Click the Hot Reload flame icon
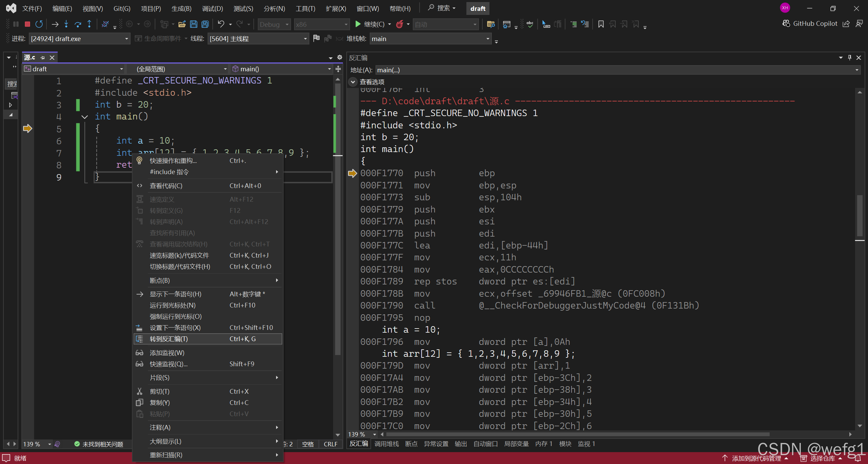The height and width of the screenshot is (464, 868). [x=400, y=24]
